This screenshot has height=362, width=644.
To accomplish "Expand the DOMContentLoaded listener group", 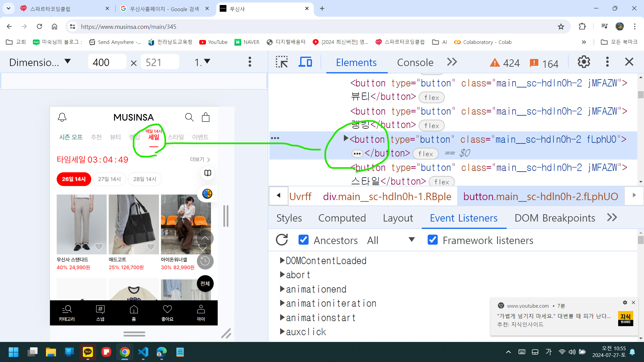I will click(282, 260).
